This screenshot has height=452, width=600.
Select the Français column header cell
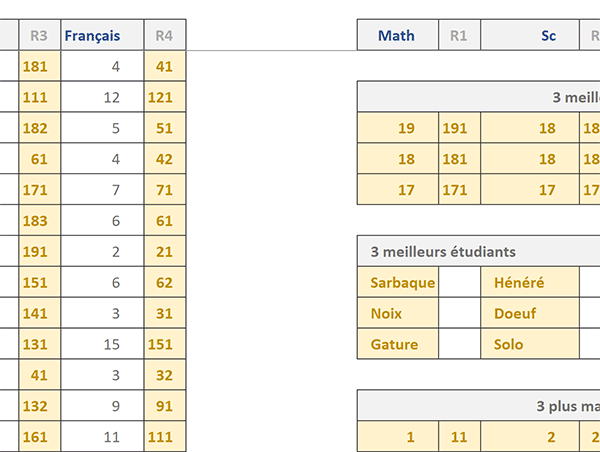[102, 35]
